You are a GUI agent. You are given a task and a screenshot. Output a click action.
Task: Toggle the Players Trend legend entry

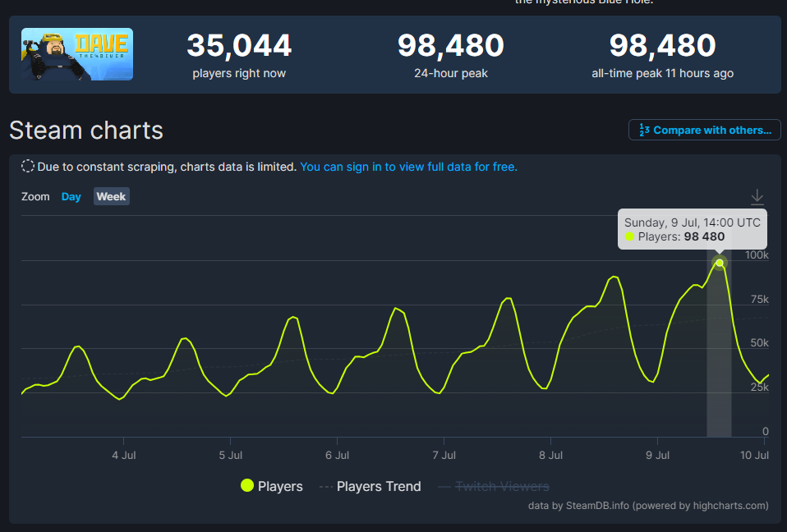370,486
